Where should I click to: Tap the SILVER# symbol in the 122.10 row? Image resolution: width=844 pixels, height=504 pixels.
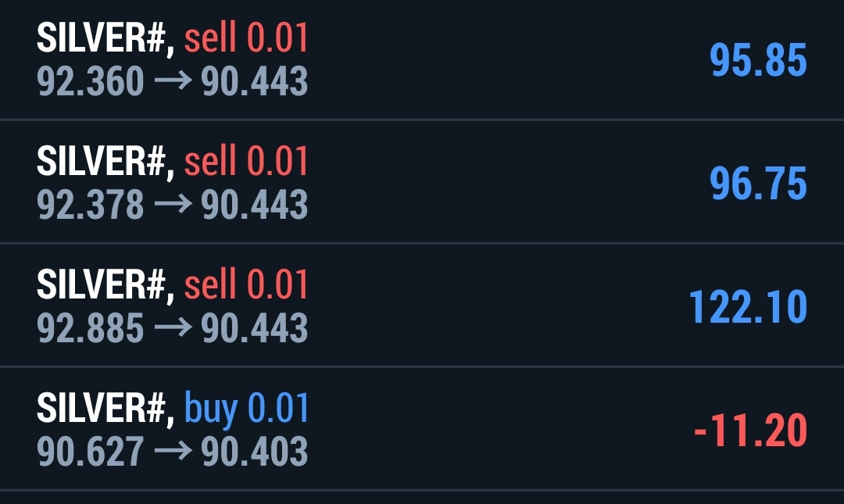[x=105, y=285]
